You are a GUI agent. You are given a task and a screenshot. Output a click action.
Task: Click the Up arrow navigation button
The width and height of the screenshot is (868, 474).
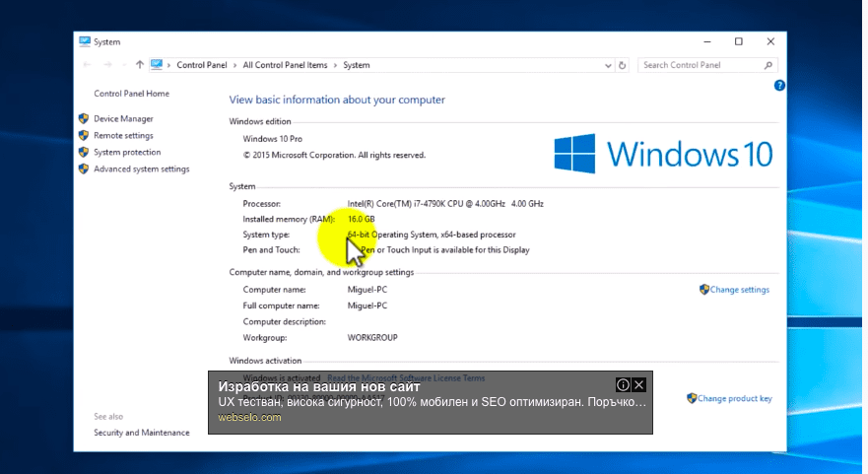point(140,65)
